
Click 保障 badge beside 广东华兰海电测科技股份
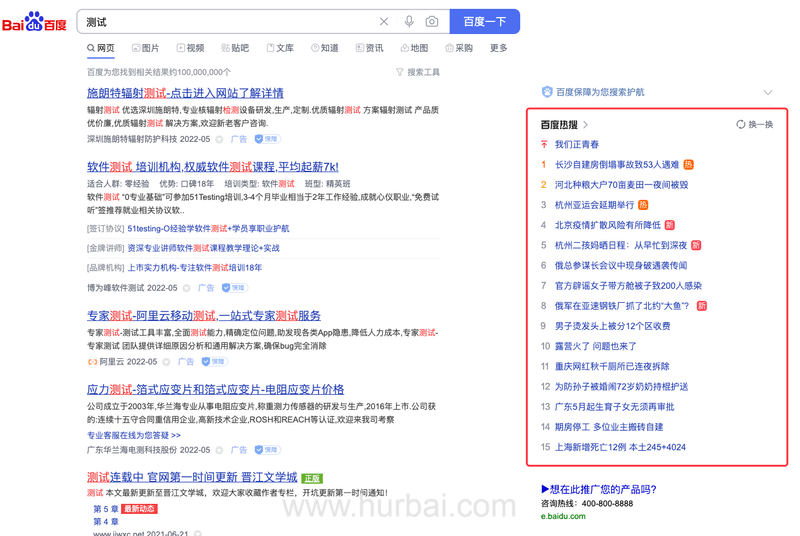pos(267,450)
